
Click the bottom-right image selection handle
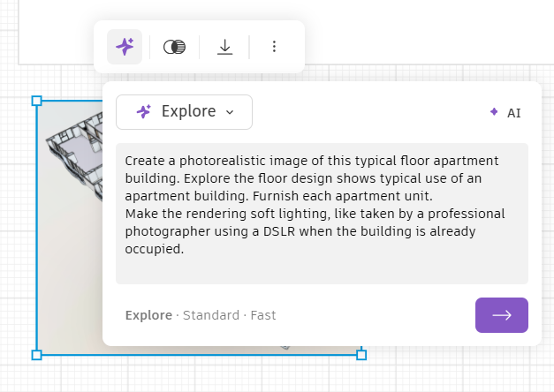point(361,355)
